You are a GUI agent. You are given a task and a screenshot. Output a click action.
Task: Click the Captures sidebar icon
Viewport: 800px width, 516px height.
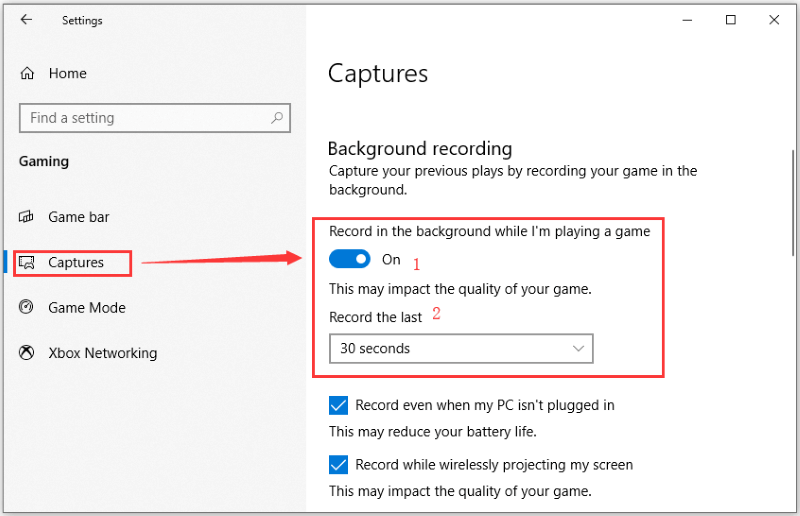[x=28, y=263]
